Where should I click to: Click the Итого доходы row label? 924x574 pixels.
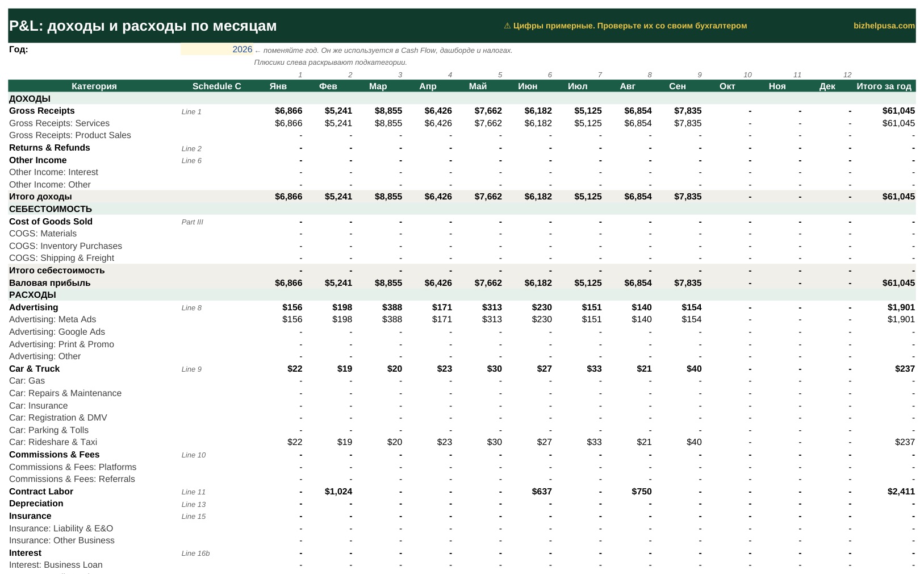(x=40, y=197)
